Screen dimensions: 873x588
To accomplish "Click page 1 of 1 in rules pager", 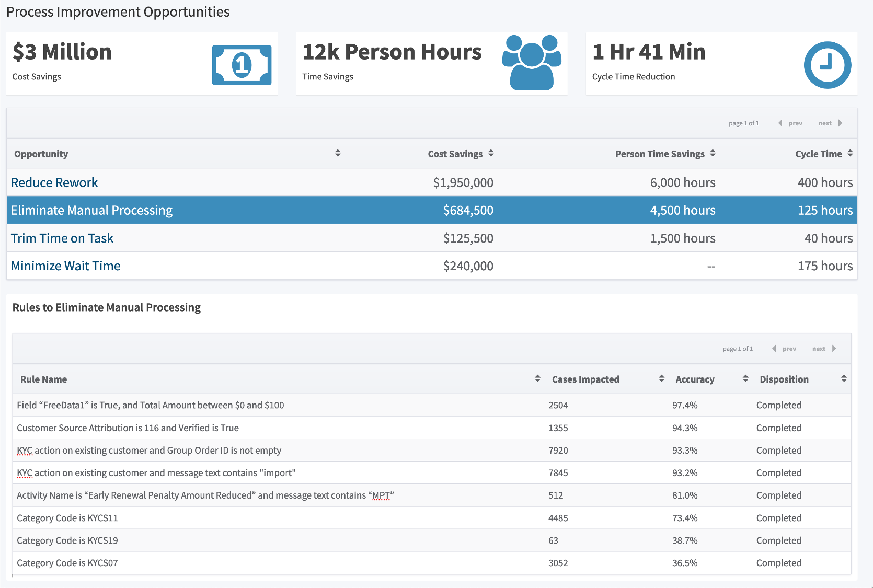I will pos(737,349).
